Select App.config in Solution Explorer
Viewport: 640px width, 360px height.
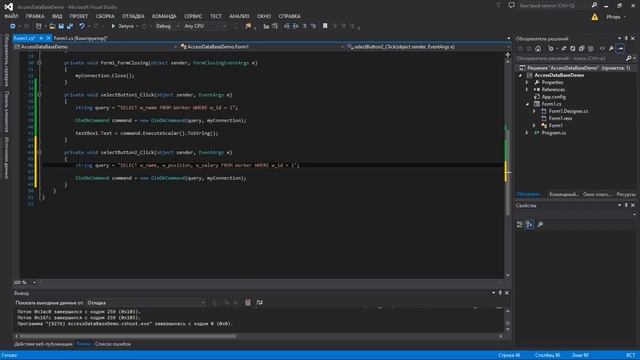click(553, 97)
